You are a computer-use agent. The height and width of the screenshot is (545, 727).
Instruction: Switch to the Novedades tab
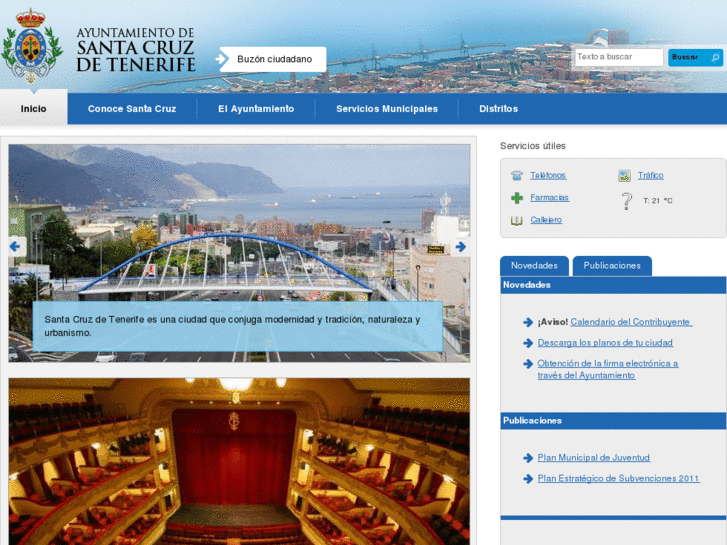click(x=534, y=266)
